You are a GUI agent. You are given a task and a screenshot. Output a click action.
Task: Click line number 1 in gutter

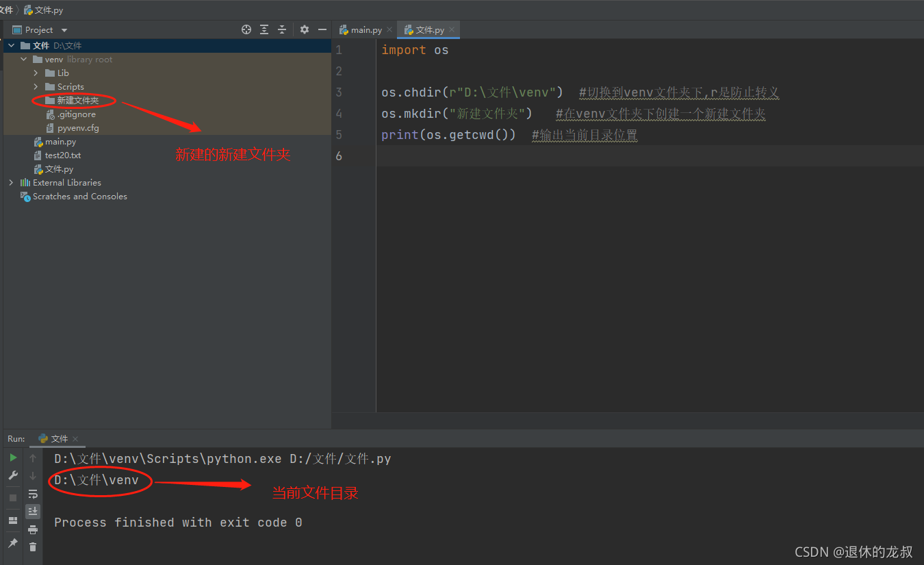tap(339, 50)
